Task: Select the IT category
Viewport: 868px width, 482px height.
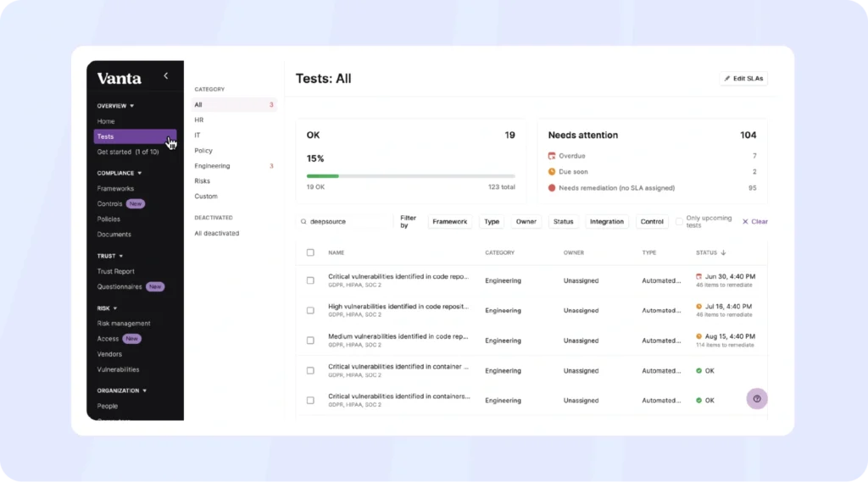Action: 197,135
